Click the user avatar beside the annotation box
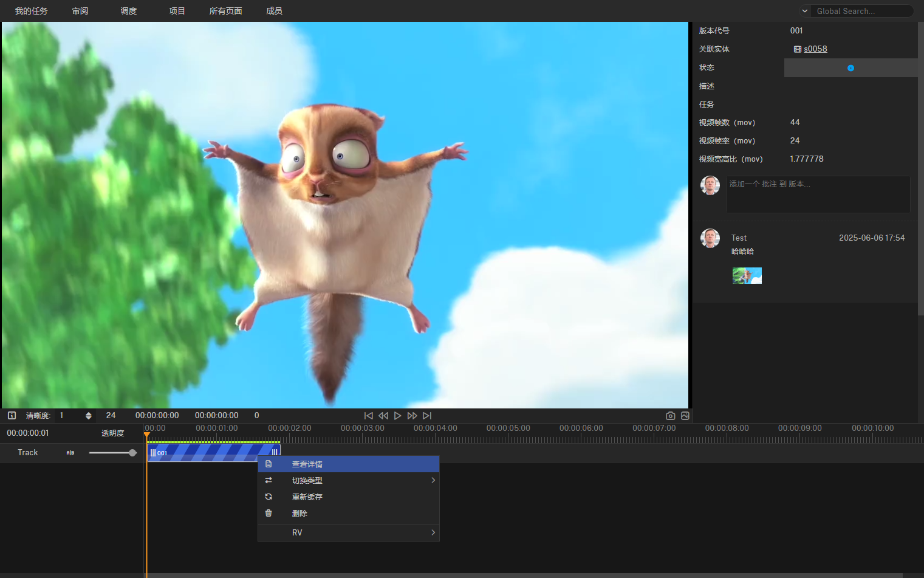 pyautogui.click(x=710, y=185)
